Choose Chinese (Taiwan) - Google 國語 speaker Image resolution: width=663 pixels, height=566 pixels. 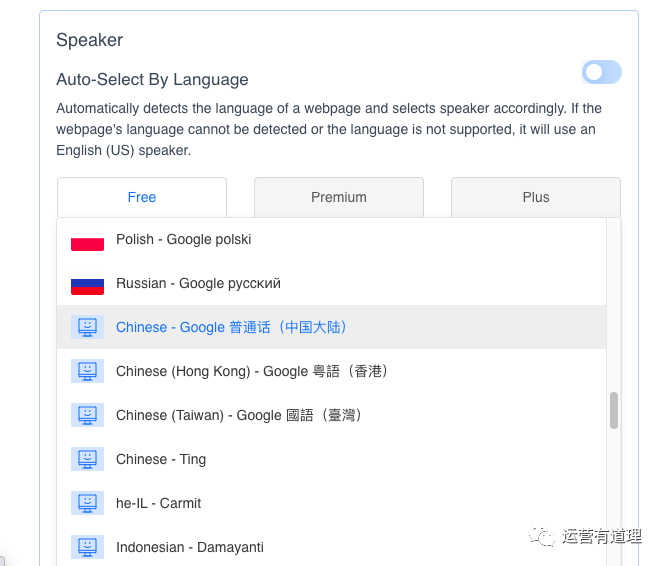(239, 416)
